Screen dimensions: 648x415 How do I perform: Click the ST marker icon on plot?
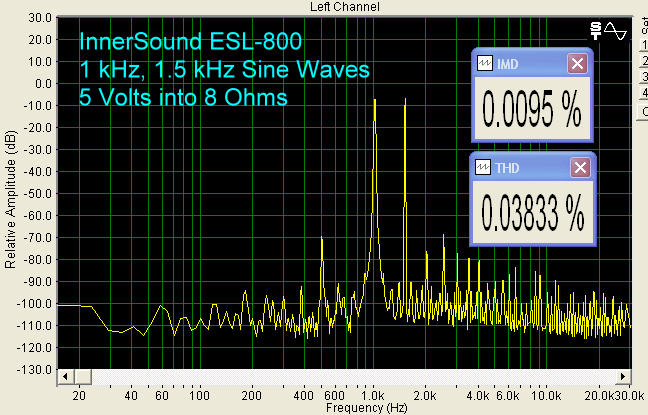pos(597,29)
